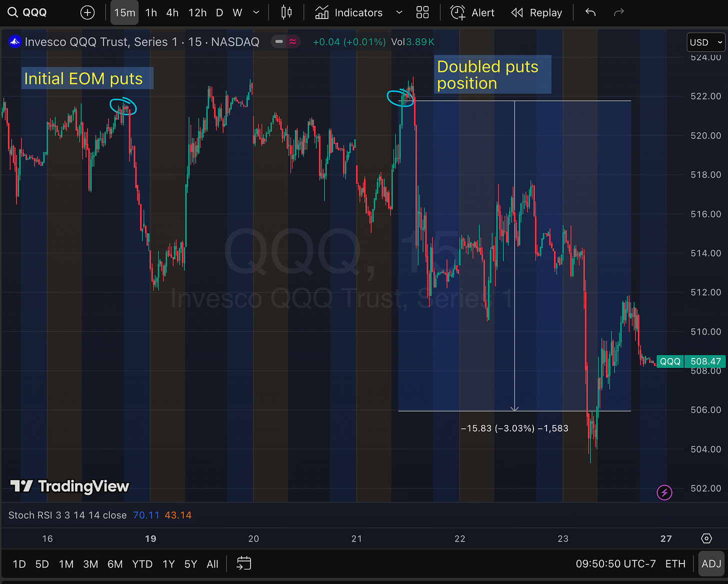Switch to the 12h timeframe
Image resolution: width=728 pixels, height=584 pixels.
197,12
